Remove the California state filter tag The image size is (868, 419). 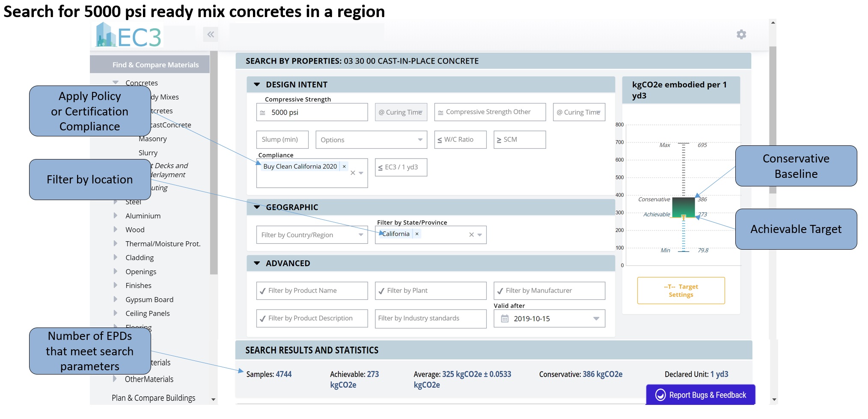(x=417, y=234)
